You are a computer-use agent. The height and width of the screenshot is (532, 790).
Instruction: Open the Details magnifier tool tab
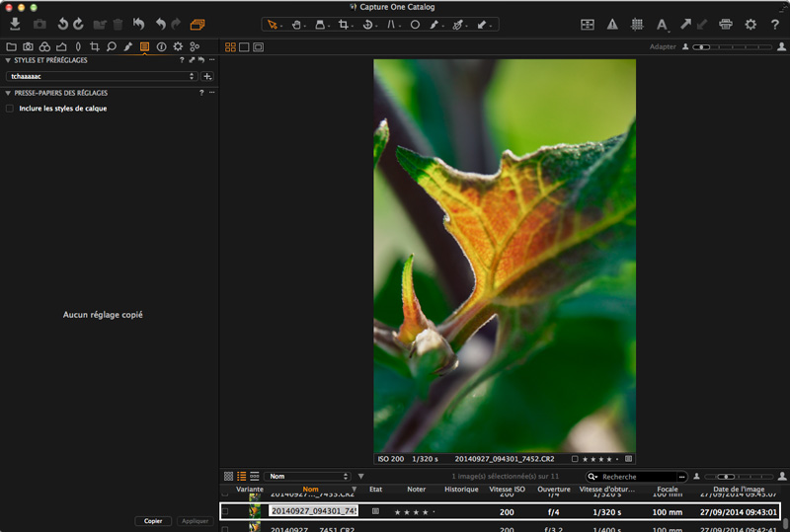[112, 46]
